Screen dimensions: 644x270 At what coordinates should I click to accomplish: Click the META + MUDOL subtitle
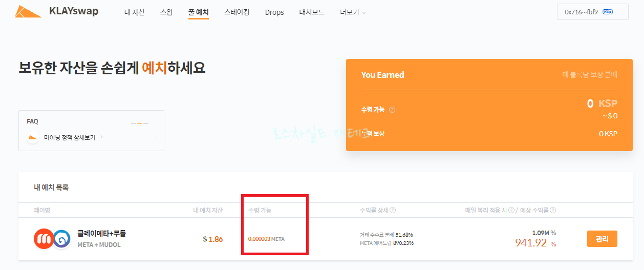(x=99, y=244)
